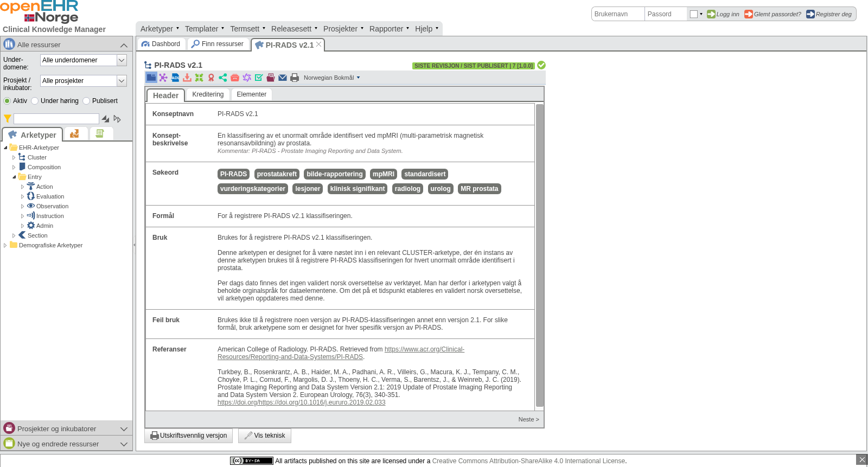Click the maroon folder documents icon
The width and height of the screenshot is (868, 467).
click(x=271, y=78)
